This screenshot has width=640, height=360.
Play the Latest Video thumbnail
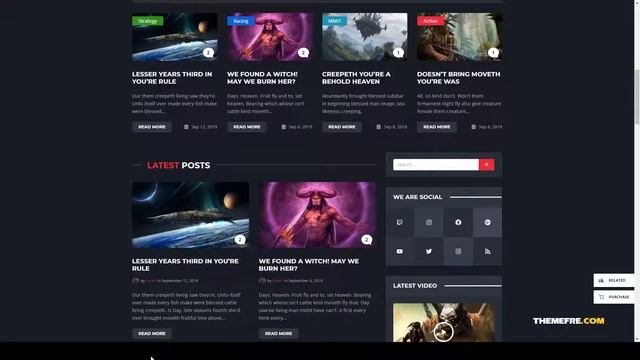[x=443, y=331]
